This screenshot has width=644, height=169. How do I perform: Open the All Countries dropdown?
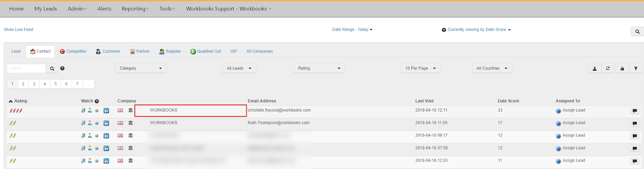(492, 69)
